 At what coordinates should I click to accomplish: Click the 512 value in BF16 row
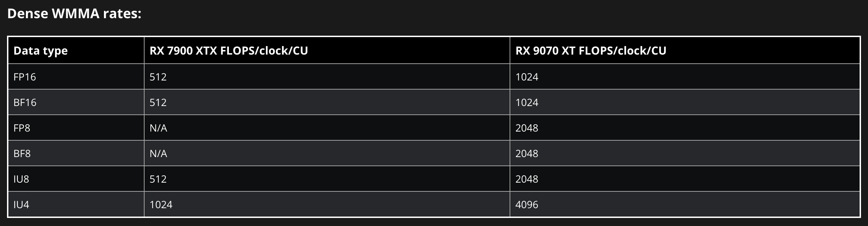[x=158, y=102]
